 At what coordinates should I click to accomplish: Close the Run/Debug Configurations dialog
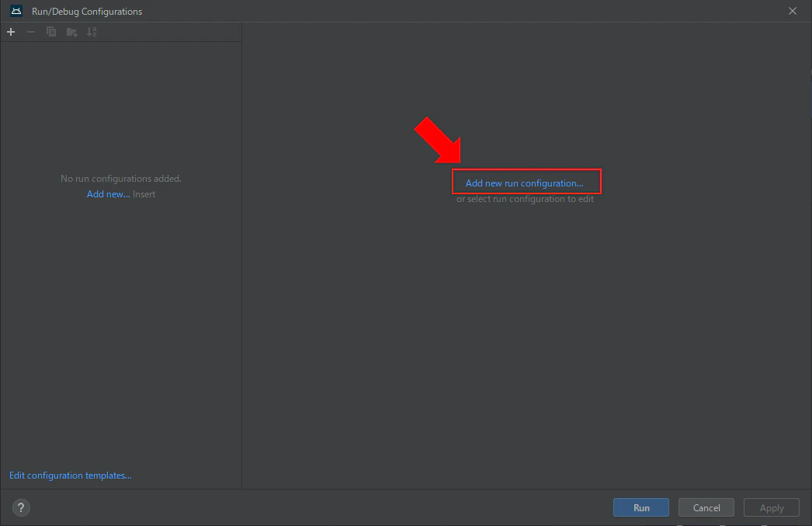click(793, 11)
